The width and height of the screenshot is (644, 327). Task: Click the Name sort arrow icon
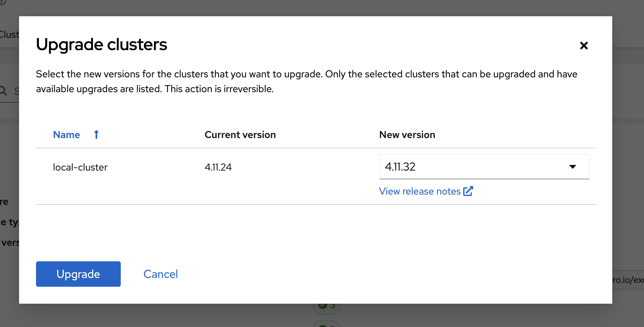click(96, 135)
